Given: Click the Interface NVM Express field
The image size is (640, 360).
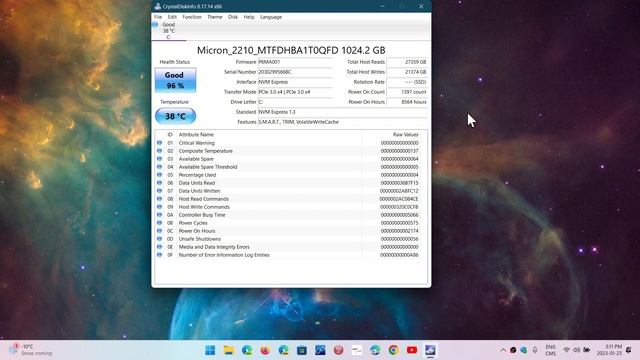Looking at the screenshot, I should [x=295, y=82].
